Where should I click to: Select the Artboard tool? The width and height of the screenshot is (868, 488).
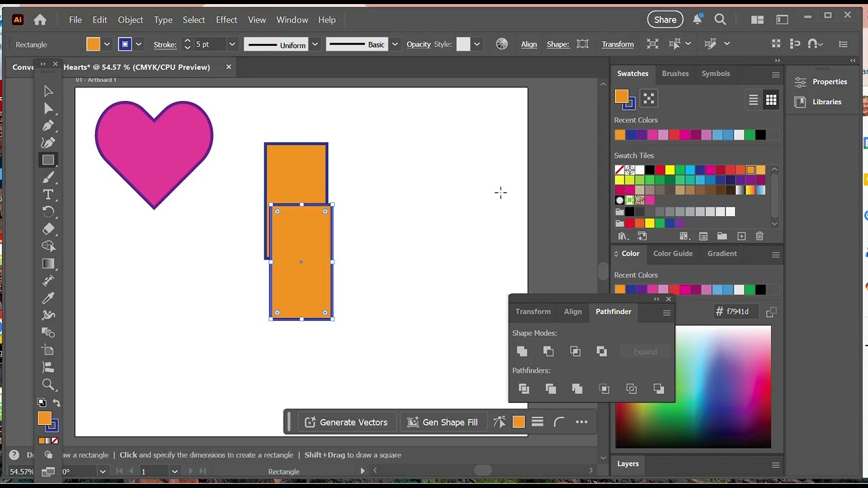(48, 350)
